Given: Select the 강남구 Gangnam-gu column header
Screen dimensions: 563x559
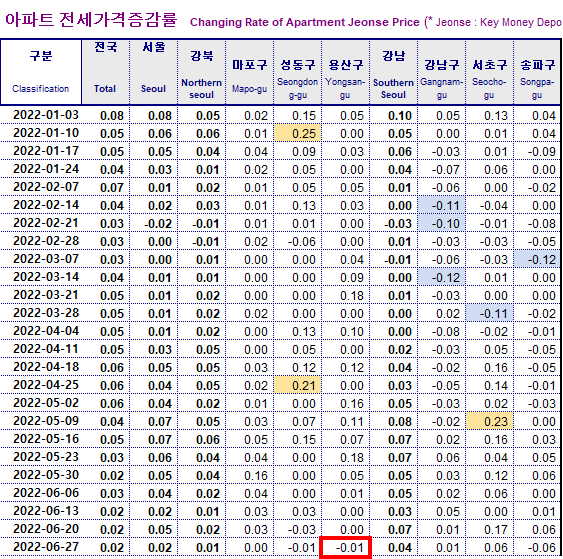Looking at the screenshot, I should [442, 72].
